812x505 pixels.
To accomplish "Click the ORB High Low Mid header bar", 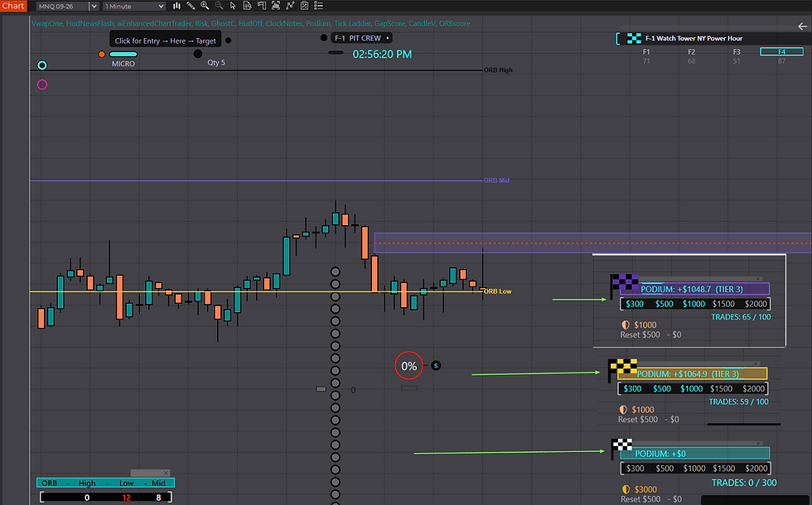I will tap(106, 483).
